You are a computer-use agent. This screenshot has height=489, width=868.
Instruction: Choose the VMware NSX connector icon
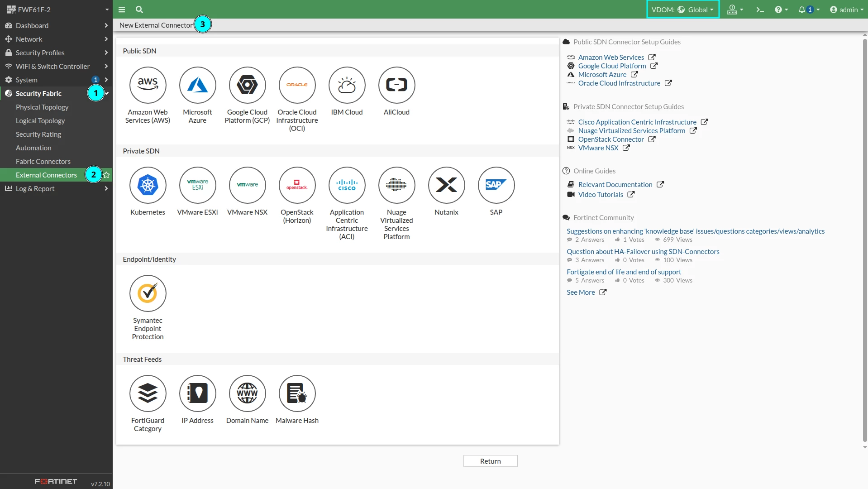pyautogui.click(x=247, y=185)
